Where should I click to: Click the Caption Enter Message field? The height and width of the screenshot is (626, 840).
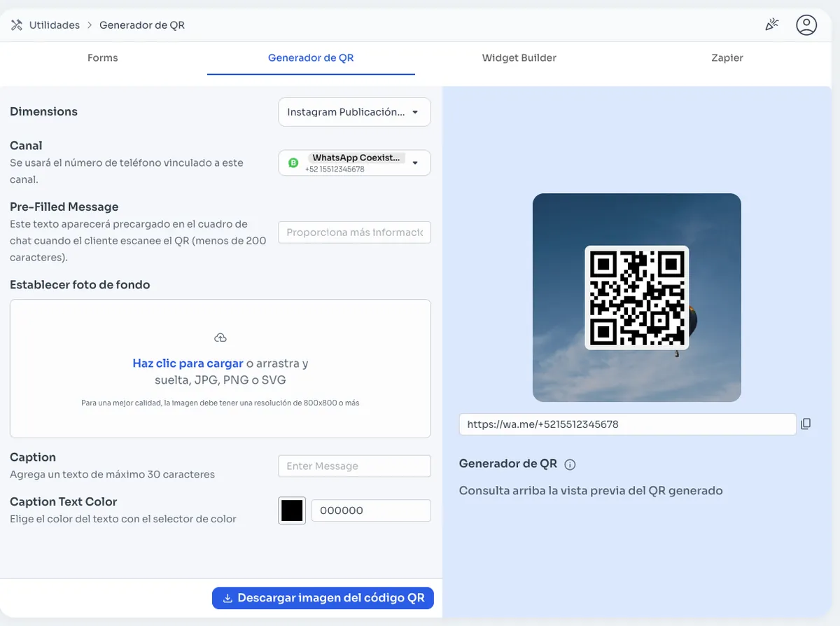point(354,466)
